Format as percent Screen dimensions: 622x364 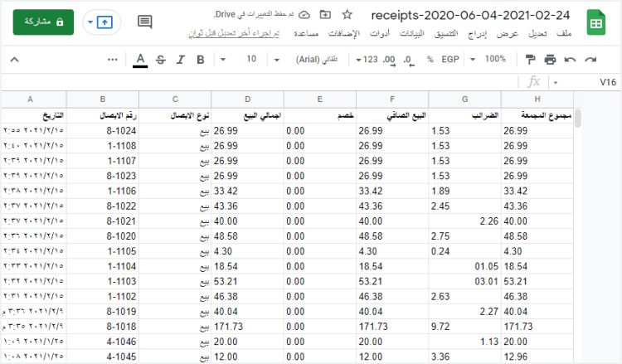click(x=430, y=60)
